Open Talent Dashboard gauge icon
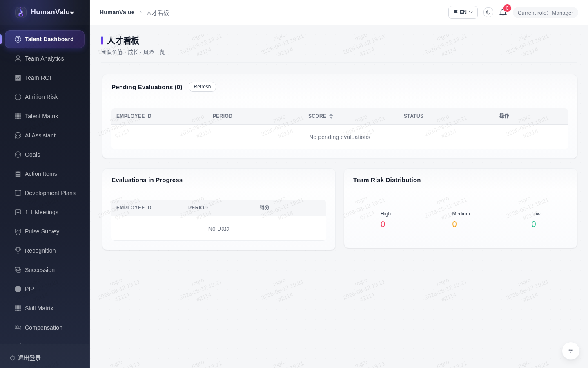The image size is (588, 368). [18, 39]
